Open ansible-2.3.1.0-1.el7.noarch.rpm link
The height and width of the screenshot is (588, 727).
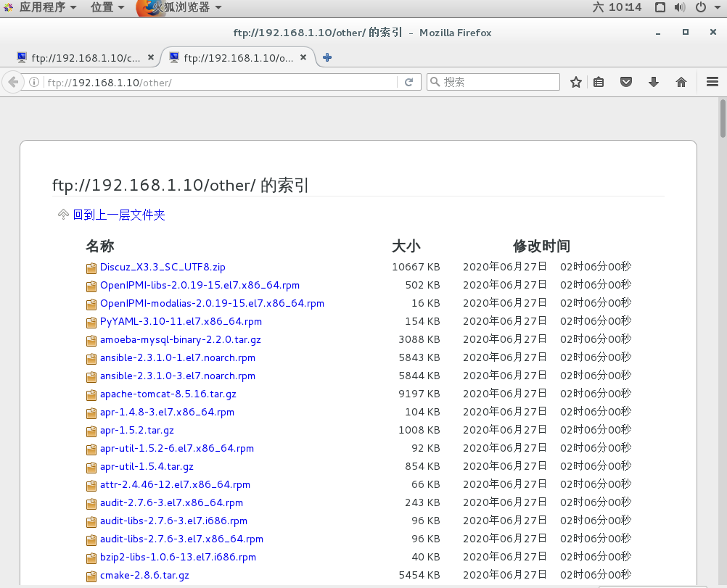pyautogui.click(x=178, y=357)
